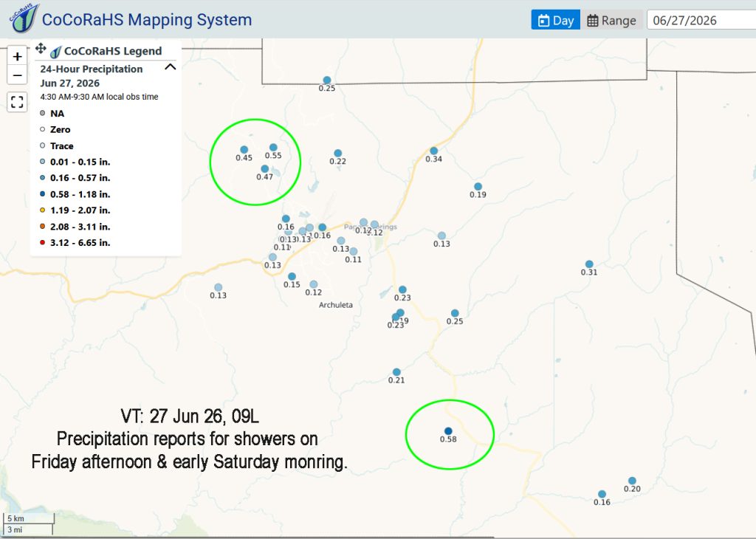The image size is (756, 539).
Task: Zoom in on the map
Action: [x=18, y=56]
